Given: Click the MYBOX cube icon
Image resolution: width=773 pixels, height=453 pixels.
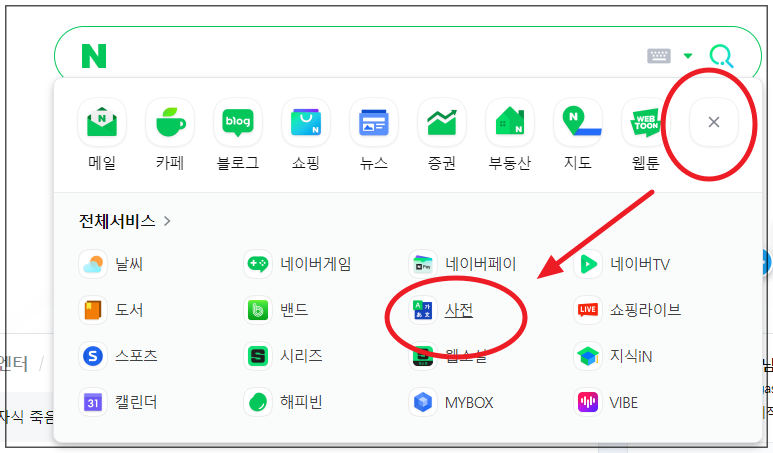Looking at the screenshot, I should (x=423, y=402).
